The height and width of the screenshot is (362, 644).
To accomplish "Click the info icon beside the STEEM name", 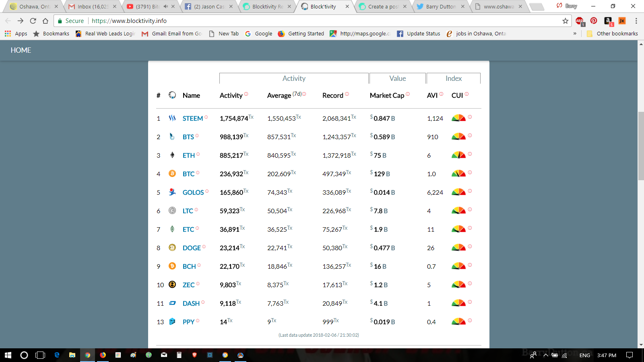I will point(206,117).
